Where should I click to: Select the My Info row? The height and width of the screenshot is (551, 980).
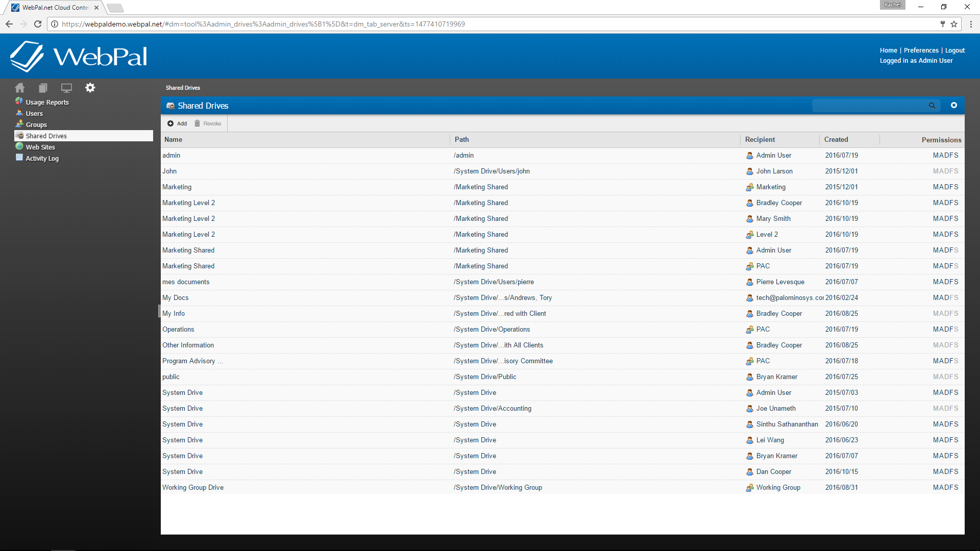[x=562, y=314]
